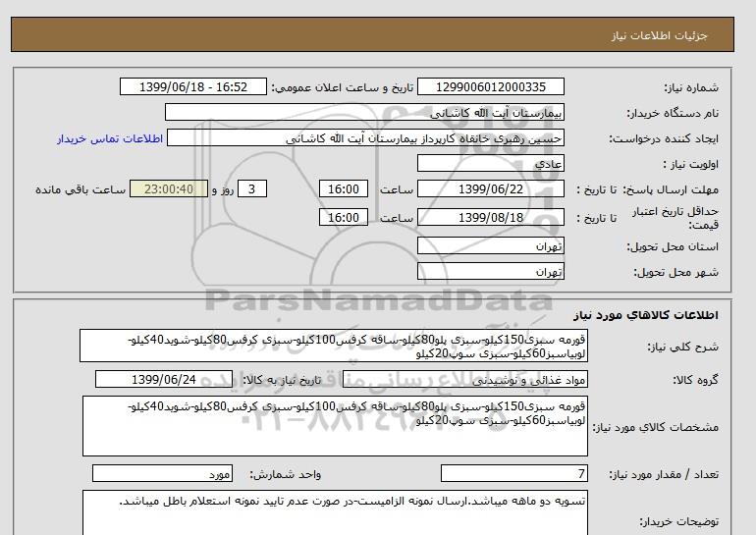The height and width of the screenshot is (535, 756).
Task: Click the quantity field showing 7
Action: [513, 473]
